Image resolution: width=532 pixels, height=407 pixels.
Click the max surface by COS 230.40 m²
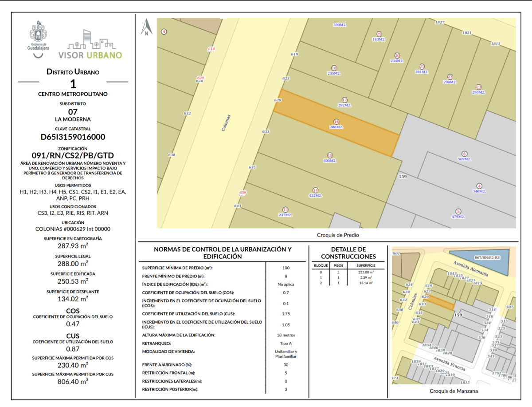(x=73, y=365)
